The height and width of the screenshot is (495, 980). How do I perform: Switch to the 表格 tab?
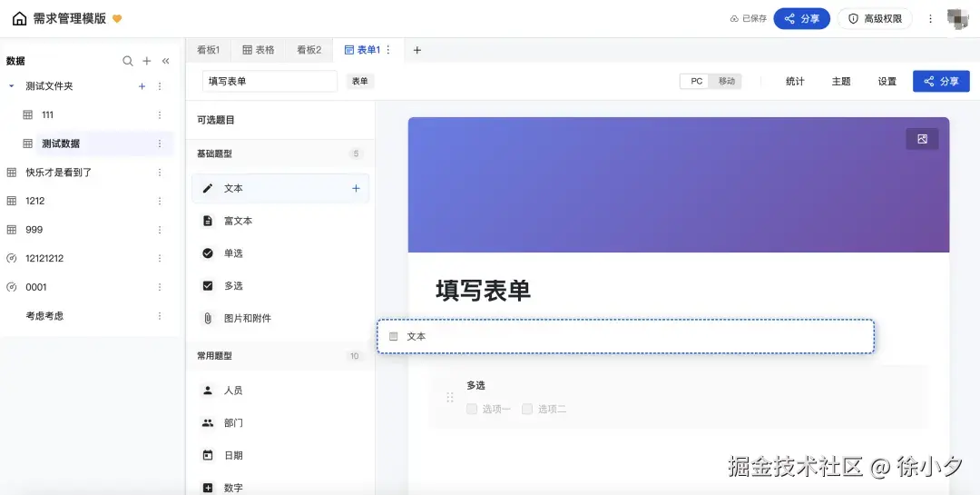[258, 50]
